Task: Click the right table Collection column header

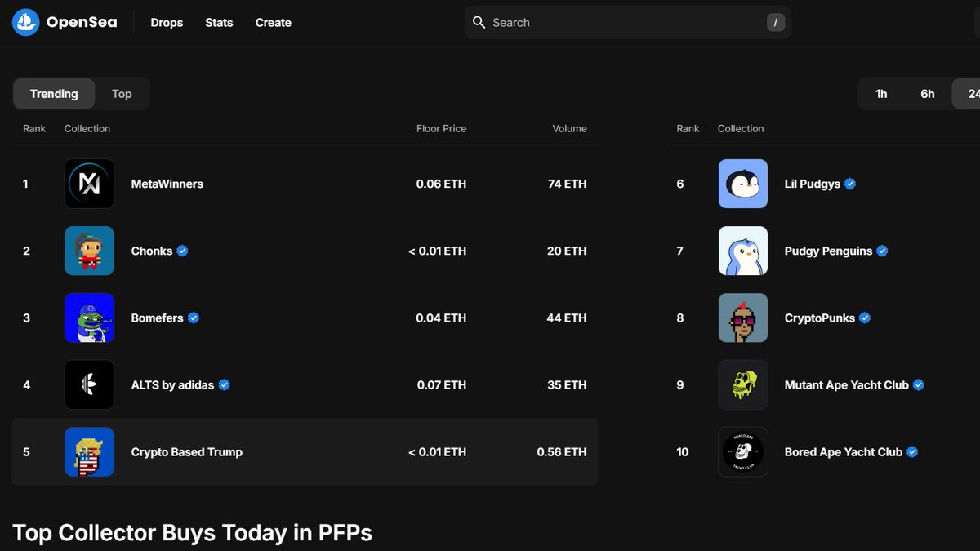Action: pos(741,128)
